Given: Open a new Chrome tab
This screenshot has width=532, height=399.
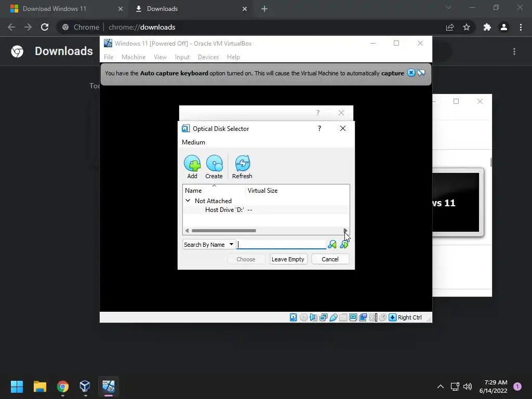Looking at the screenshot, I should (x=264, y=9).
